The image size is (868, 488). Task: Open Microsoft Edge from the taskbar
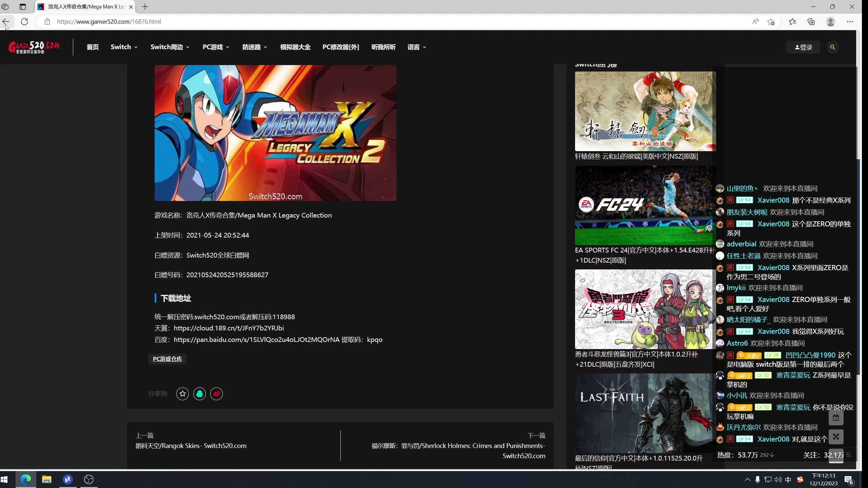pos(26,480)
